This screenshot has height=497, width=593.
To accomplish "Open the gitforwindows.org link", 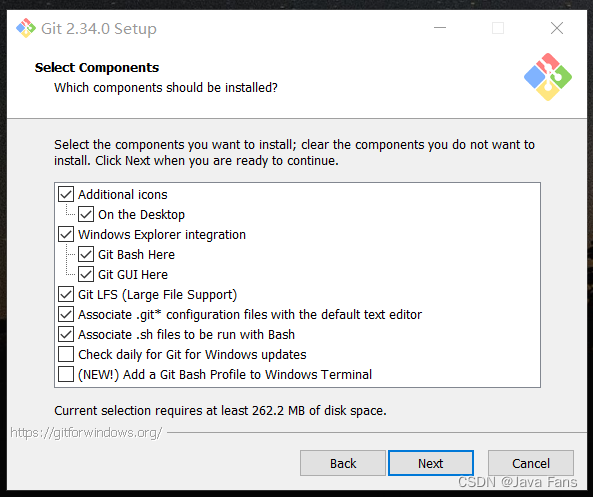I will pyautogui.click(x=86, y=432).
